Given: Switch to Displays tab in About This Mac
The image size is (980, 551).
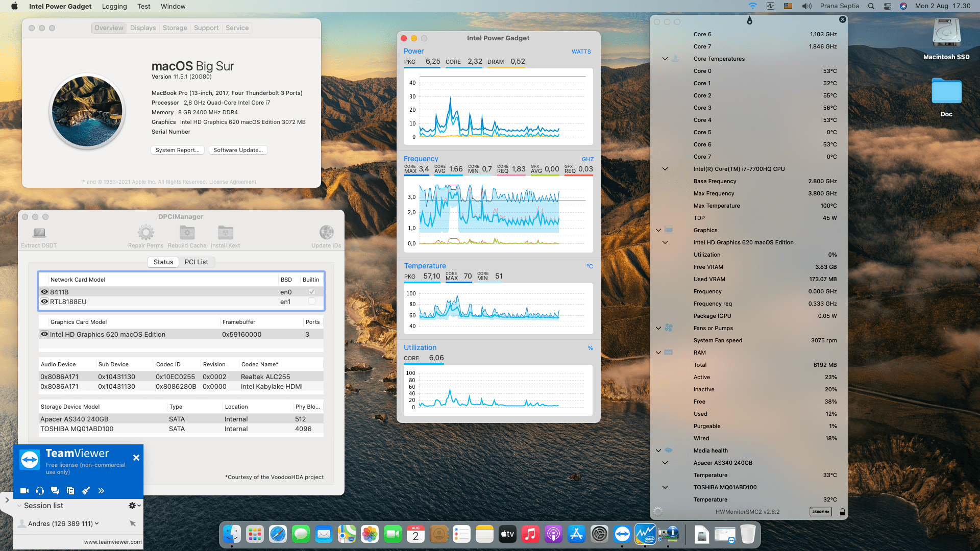Looking at the screenshot, I should tap(143, 28).
